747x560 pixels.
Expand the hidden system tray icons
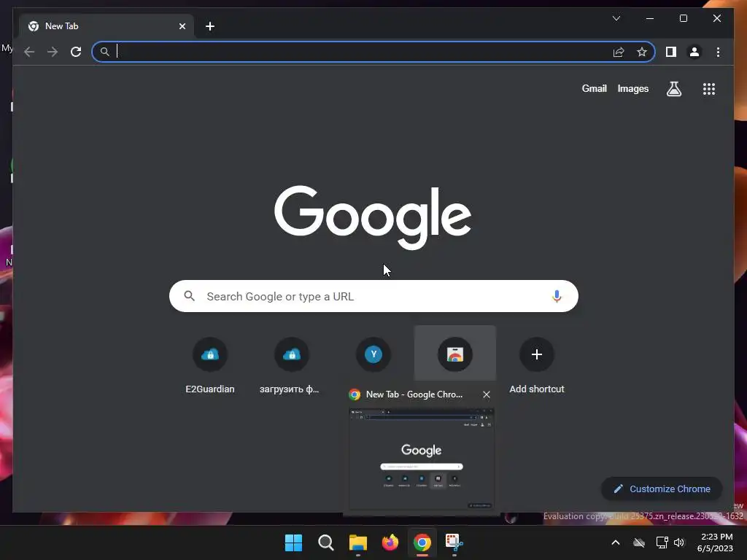[x=616, y=542]
